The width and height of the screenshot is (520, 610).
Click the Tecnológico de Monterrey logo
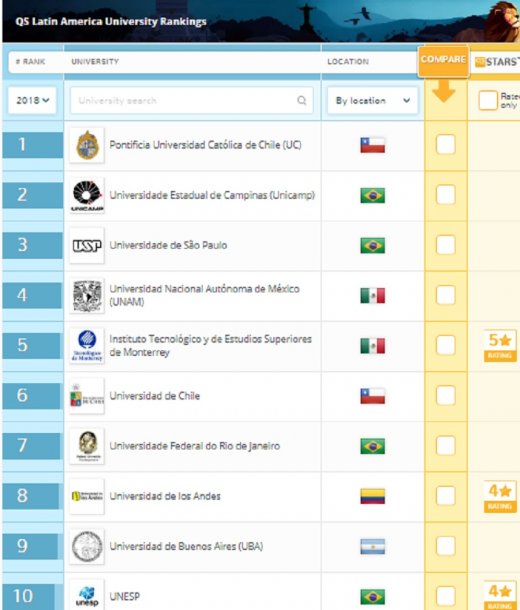click(87, 345)
